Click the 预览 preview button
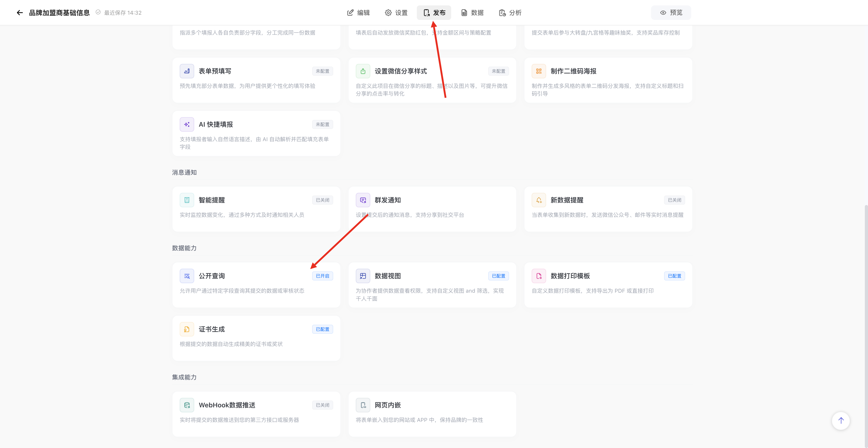 pyautogui.click(x=671, y=13)
